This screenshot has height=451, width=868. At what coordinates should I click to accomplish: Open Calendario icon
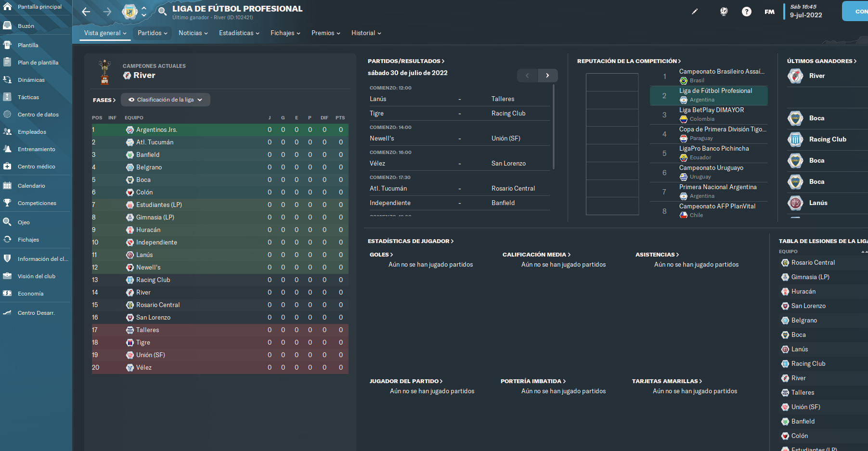point(7,186)
